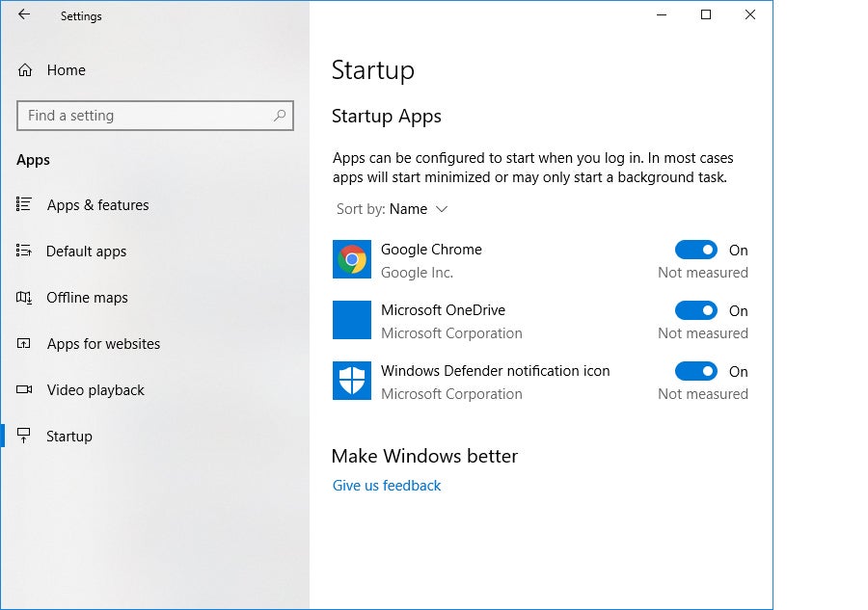Click the Offline maps icon
Screen dimensions: 868x610
click(x=24, y=298)
